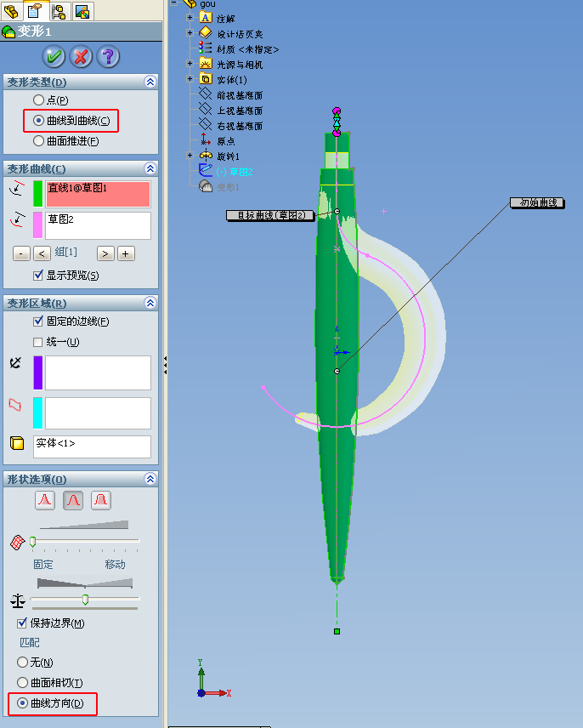The image size is (583, 728).
Task: Select first stiffness level icon
Action: click(45, 500)
